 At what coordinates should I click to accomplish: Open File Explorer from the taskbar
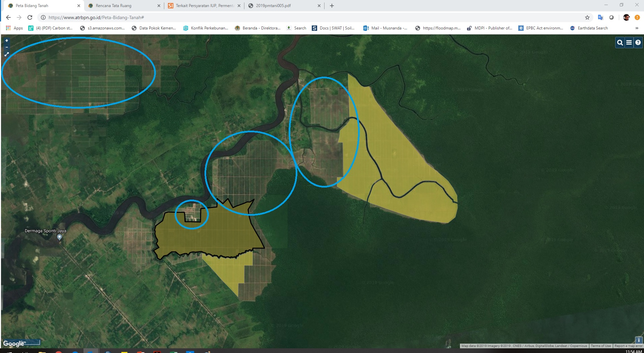pyautogui.click(x=42, y=351)
